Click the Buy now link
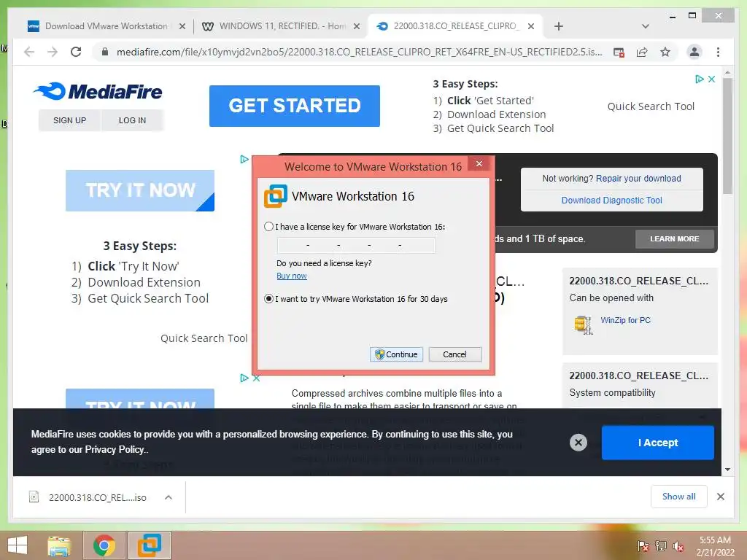Screen dimensions: 747x560 [292, 276]
